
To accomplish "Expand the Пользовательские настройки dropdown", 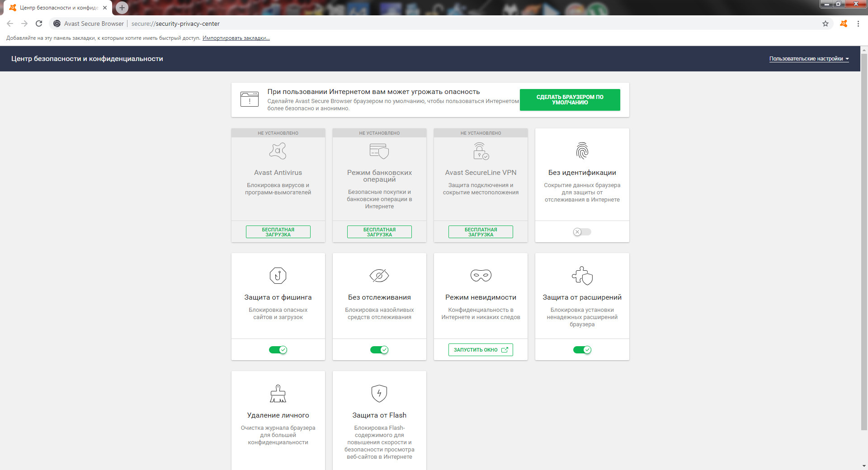I will pyautogui.click(x=809, y=59).
